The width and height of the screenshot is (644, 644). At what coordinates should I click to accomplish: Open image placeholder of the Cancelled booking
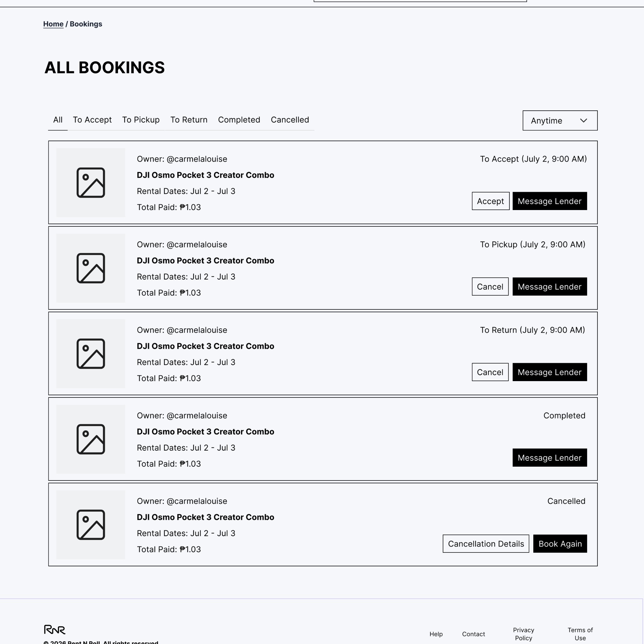pyautogui.click(x=91, y=525)
